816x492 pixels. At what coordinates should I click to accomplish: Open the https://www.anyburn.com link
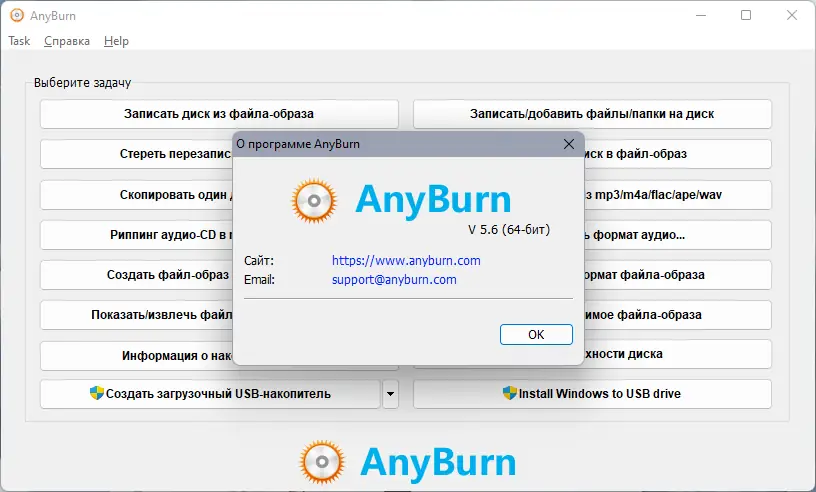[406, 260]
